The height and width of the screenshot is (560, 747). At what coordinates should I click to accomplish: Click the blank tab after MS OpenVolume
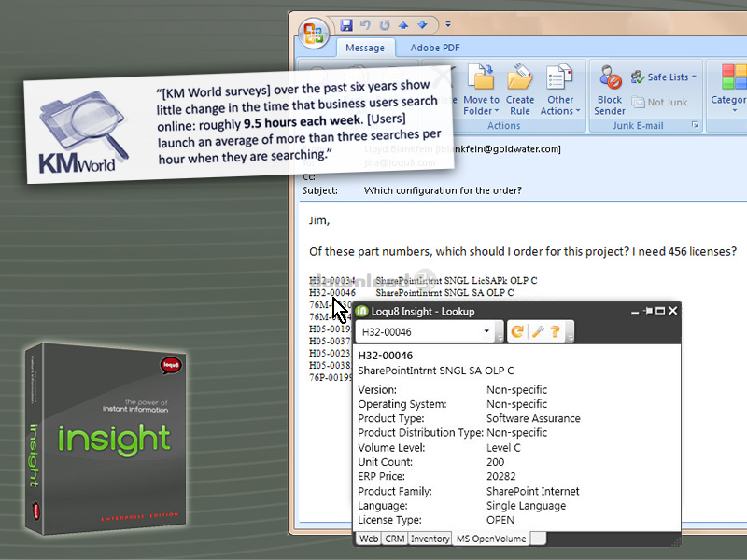[x=539, y=539]
